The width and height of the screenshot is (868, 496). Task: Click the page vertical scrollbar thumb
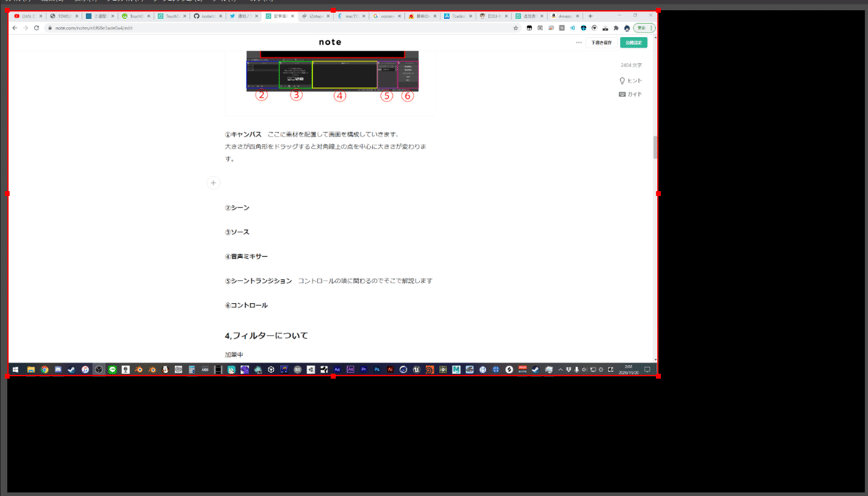coord(655,147)
